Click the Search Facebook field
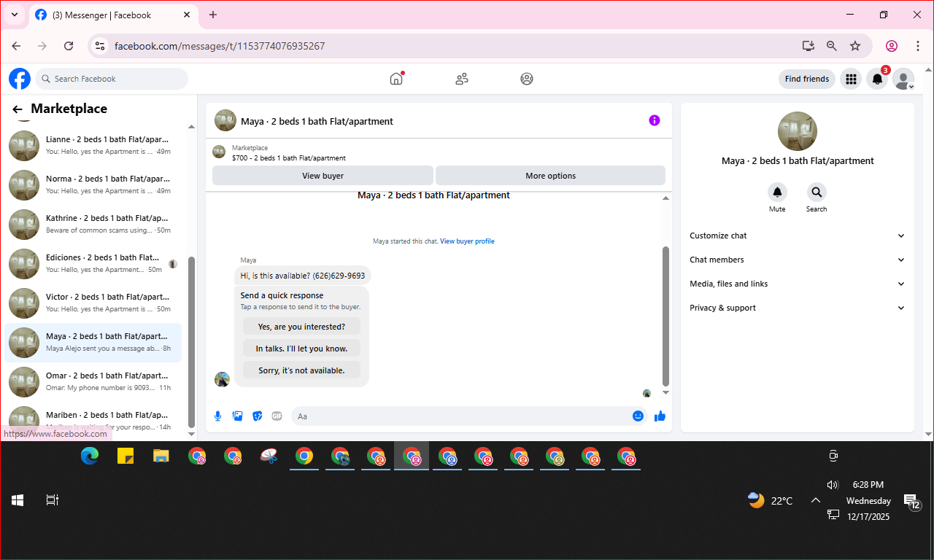This screenshot has width=934, height=560. (112, 79)
